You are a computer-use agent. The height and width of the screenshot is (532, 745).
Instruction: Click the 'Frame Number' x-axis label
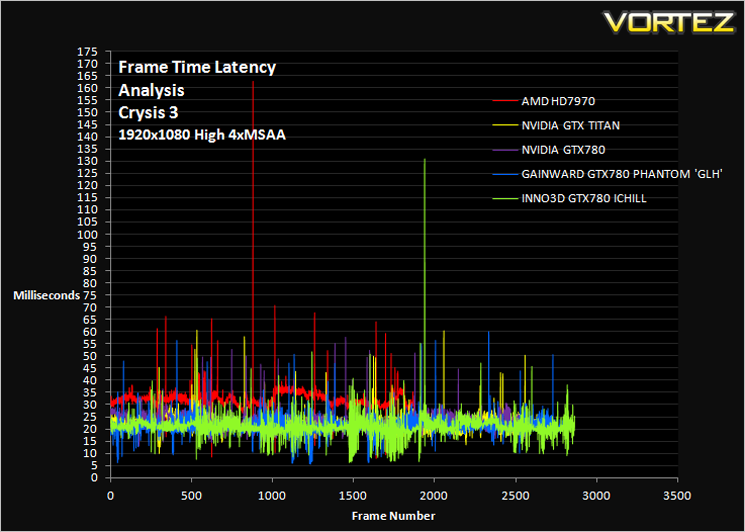tap(393, 516)
